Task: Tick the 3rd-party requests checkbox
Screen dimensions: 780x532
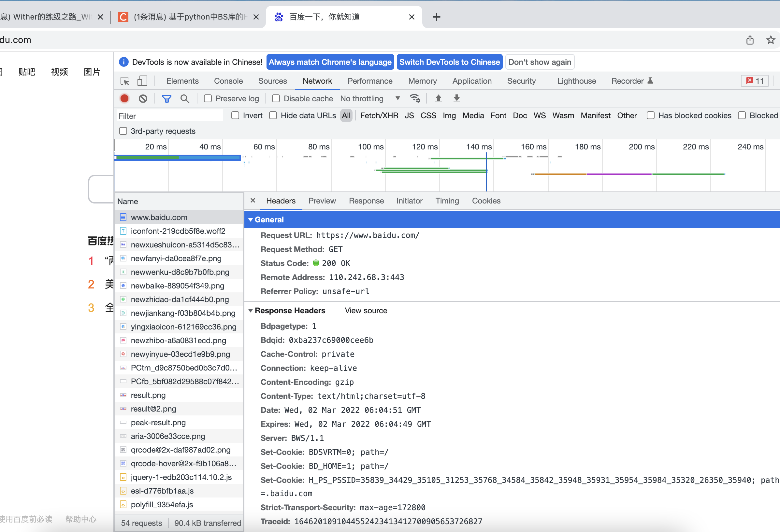Action: pyautogui.click(x=123, y=131)
